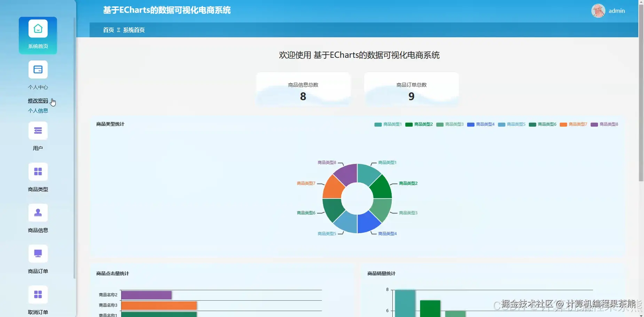
Task: Click the 用户 list icon in sidebar
Action: coord(38,130)
